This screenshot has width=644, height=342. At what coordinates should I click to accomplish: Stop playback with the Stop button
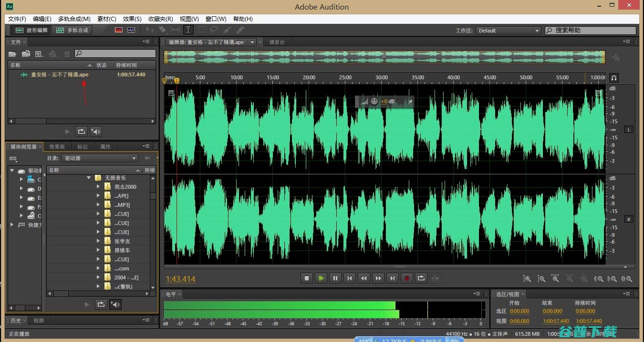point(307,278)
